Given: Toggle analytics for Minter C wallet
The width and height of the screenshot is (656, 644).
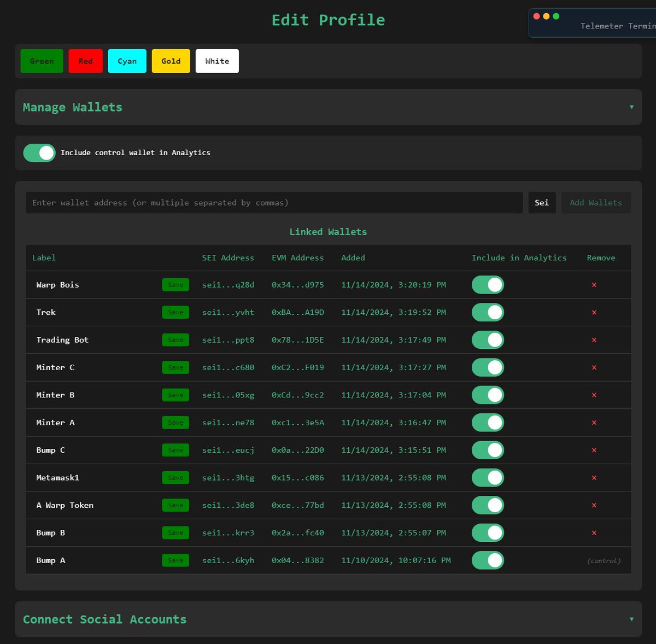Looking at the screenshot, I should (x=488, y=367).
